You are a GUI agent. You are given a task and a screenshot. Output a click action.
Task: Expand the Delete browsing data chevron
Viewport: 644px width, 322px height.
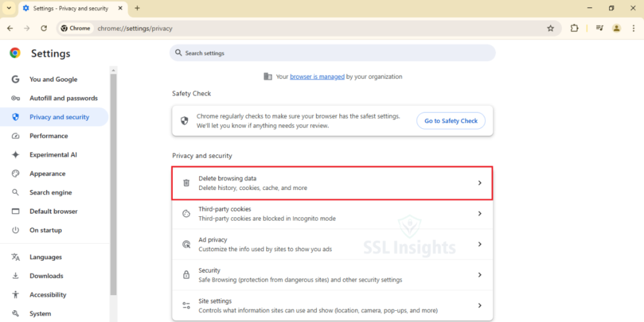click(x=479, y=183)
